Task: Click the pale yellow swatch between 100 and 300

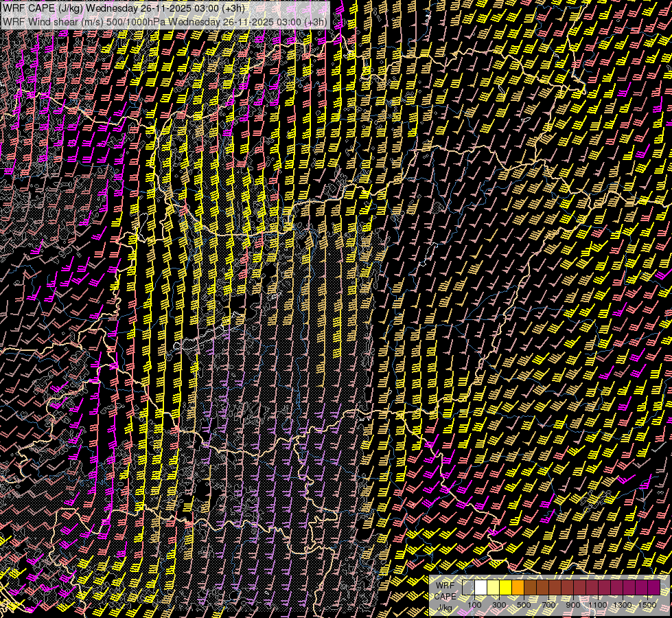Action: tap(494, 587)
